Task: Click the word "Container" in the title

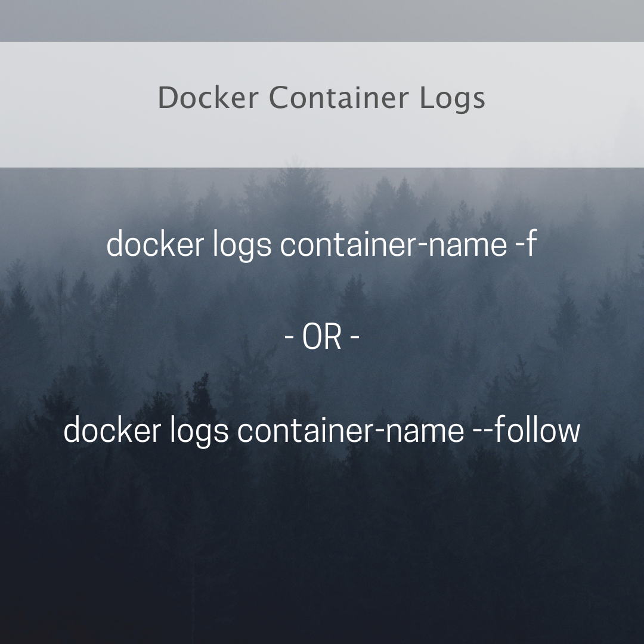Action: click(x=339, y=97)
